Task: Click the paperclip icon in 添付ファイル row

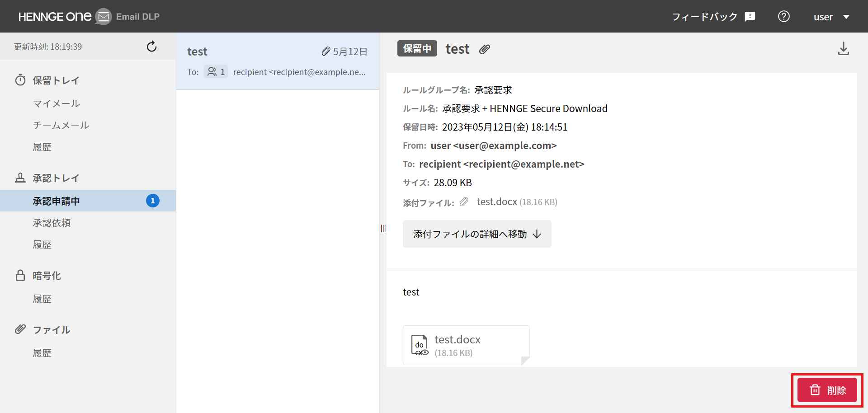Action: [464, 202]
